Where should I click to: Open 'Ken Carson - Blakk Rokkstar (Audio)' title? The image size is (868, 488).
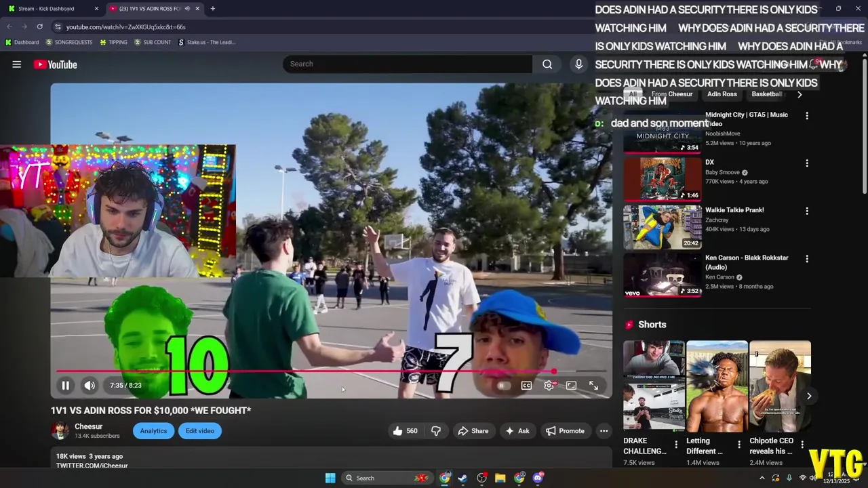click(x=747, y=262)
